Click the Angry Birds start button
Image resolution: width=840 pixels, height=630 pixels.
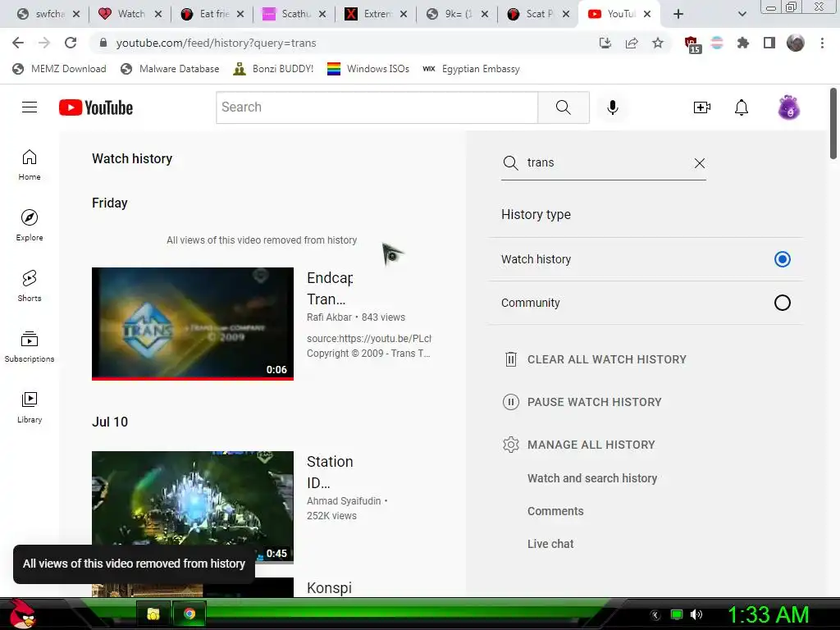click(x=22, y=614)
